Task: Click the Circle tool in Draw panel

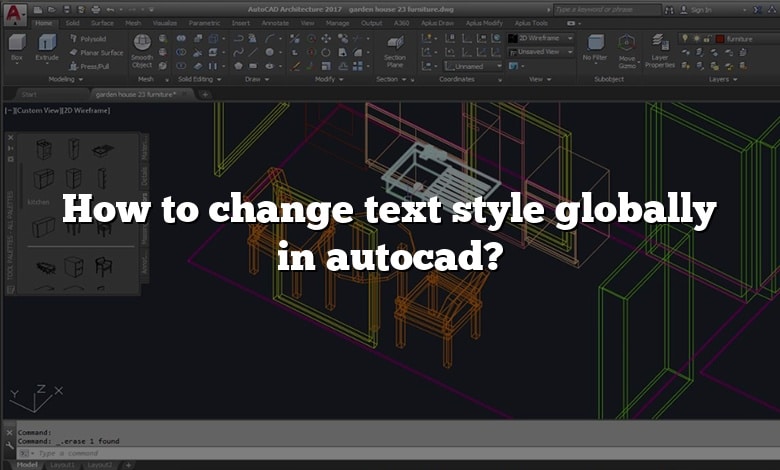Action: tap(269, 52)
